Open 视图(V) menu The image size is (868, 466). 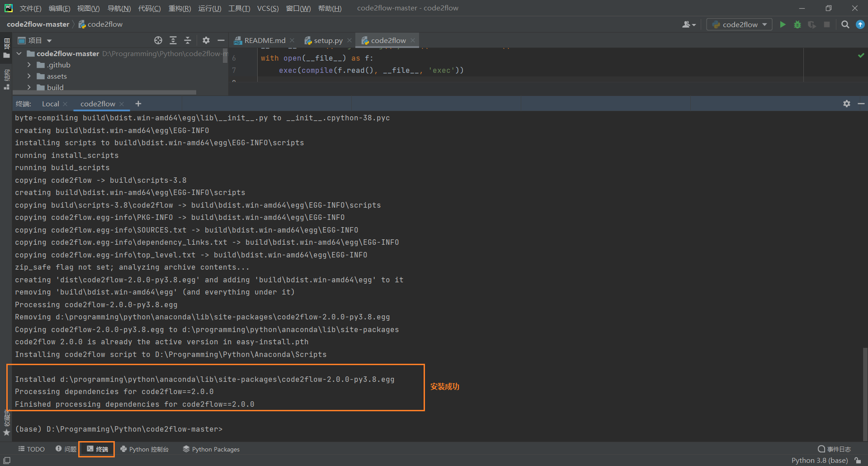tap(88, 9)
